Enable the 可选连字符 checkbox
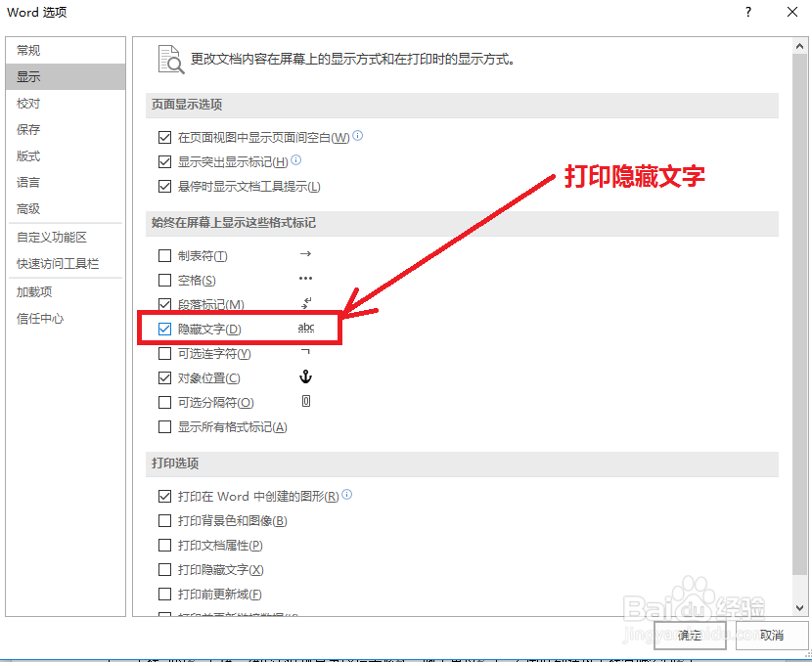The height and width of the screenshot is (662, 812). pyautogui.click(x=164, y=354)
